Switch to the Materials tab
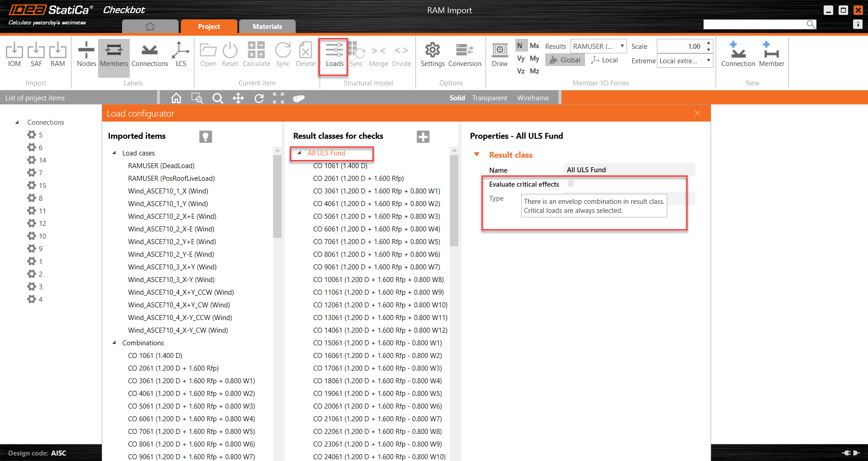 (267, 27)
